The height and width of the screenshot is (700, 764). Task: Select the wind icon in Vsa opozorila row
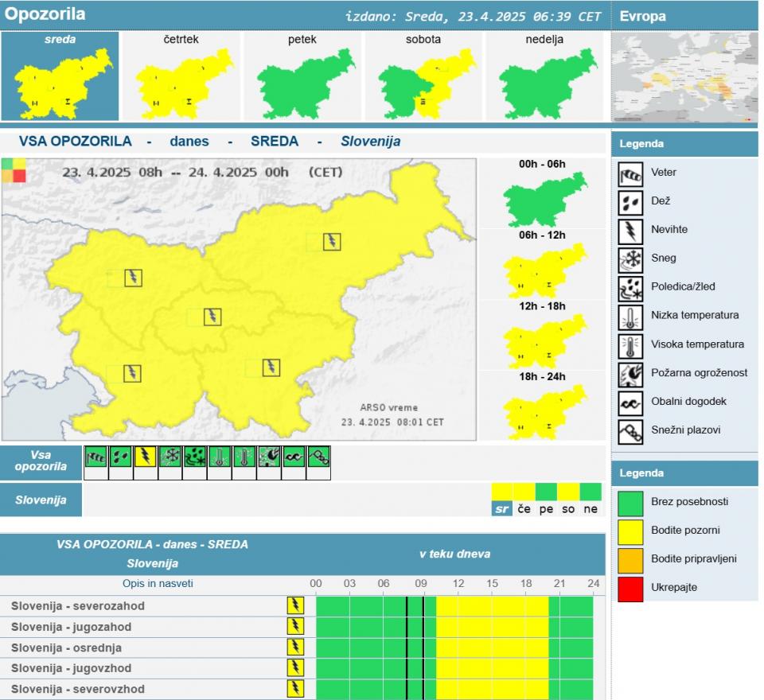(x=96, y=457)
